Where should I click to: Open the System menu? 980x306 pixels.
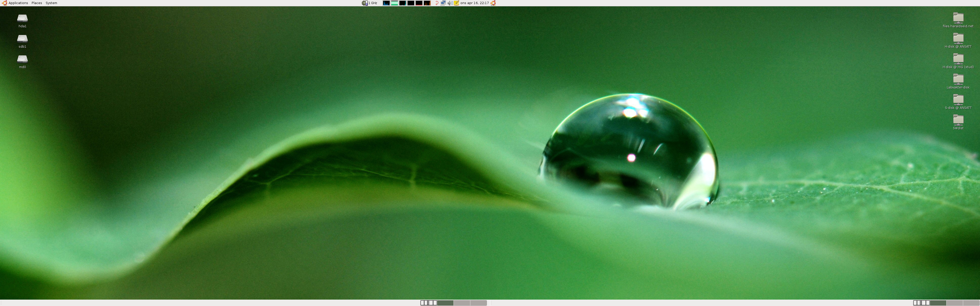(51, 3)
